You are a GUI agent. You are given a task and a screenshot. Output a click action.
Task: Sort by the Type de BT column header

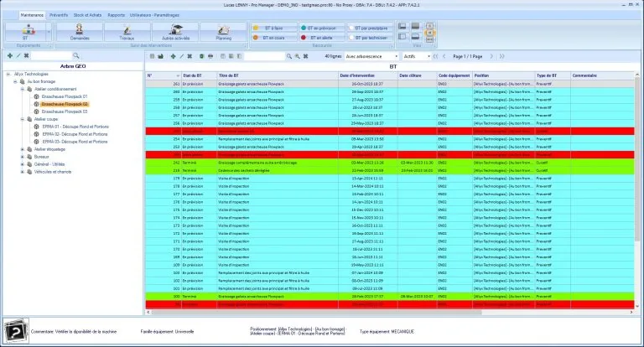tap(553, 75)
